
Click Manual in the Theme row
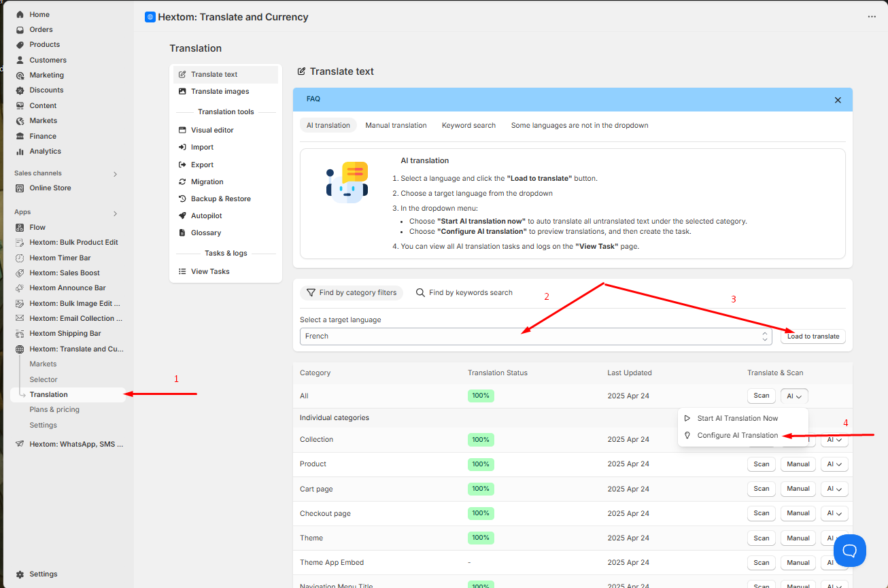click(798, 538)
